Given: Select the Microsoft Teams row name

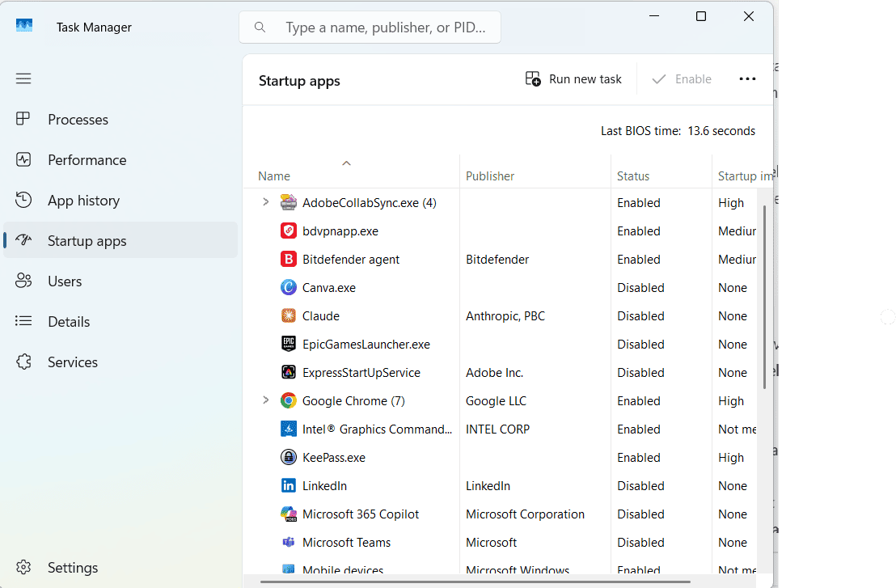Looking at the screenshot, I should [x=346, y=542].
